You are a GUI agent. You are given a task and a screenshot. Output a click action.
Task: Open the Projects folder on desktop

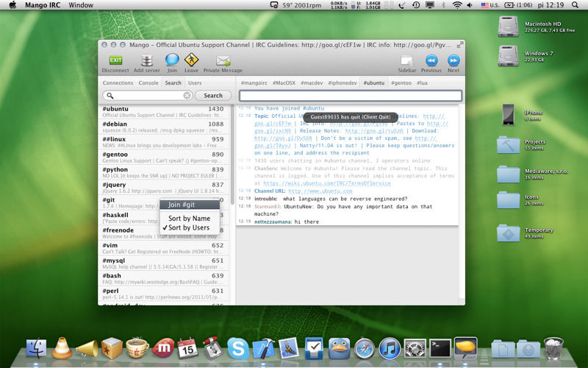pos(508,144)
